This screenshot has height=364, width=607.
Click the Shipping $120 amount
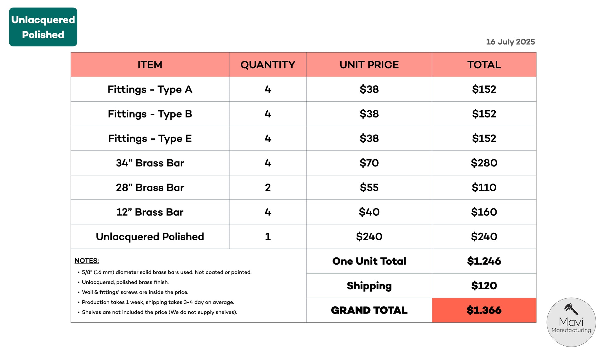click(x=484, y=285)
